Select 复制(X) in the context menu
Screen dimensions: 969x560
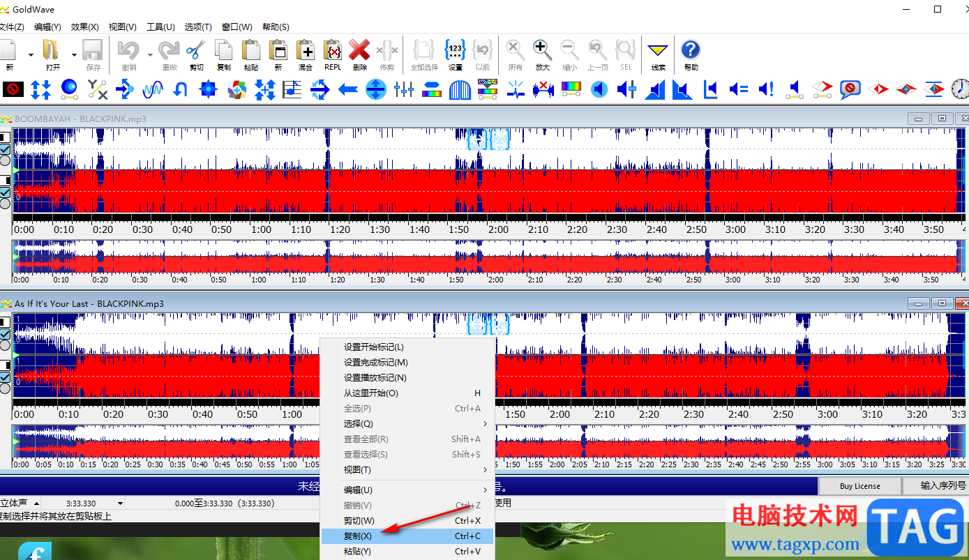[x=407, y=536]
